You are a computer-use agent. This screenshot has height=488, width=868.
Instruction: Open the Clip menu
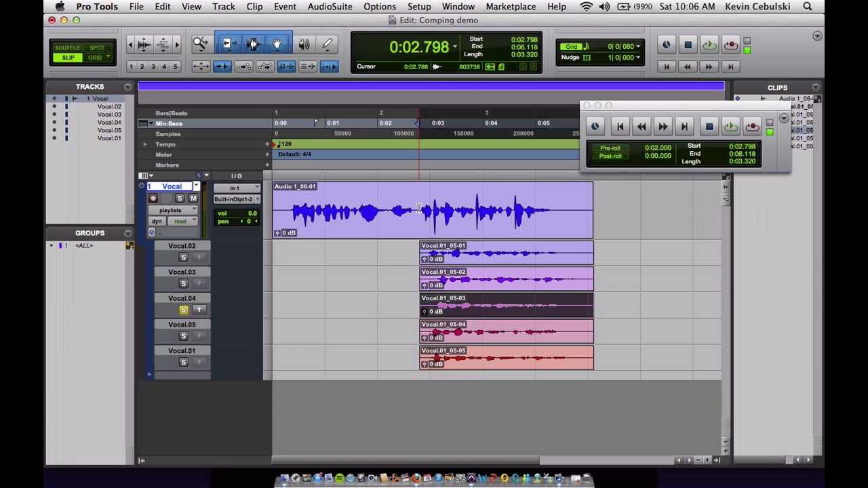[x=254, y=7]
